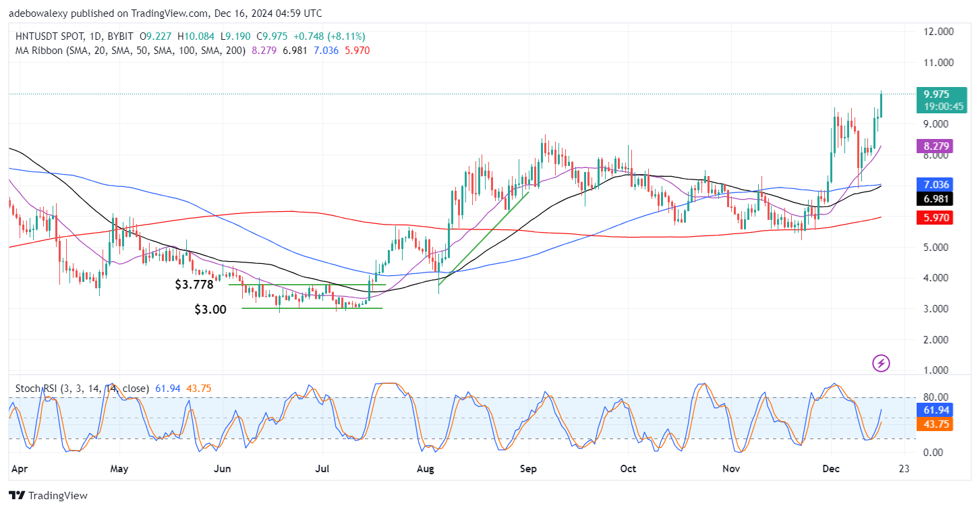Viewport: 980px width, 510px height.
Task: Click the $3.778 price annotation
Action: [x=194, y=285]
